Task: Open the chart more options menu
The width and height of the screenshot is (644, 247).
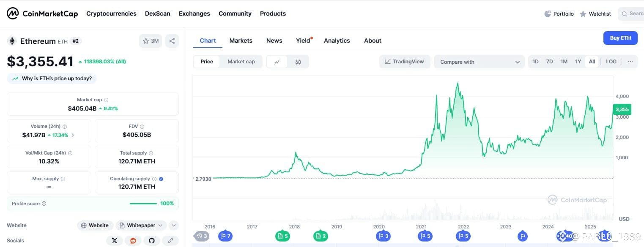Action: coord(630,62)
